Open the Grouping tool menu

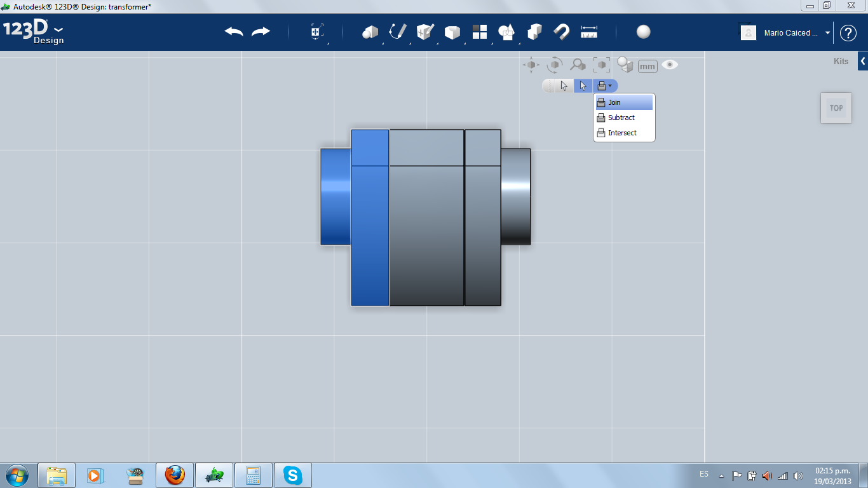click(506, 32)
